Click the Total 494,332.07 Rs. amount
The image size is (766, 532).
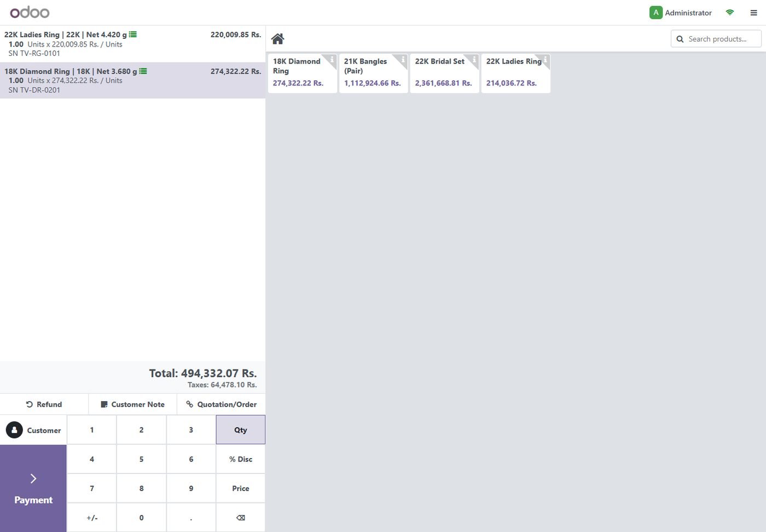tap(203, 373)
